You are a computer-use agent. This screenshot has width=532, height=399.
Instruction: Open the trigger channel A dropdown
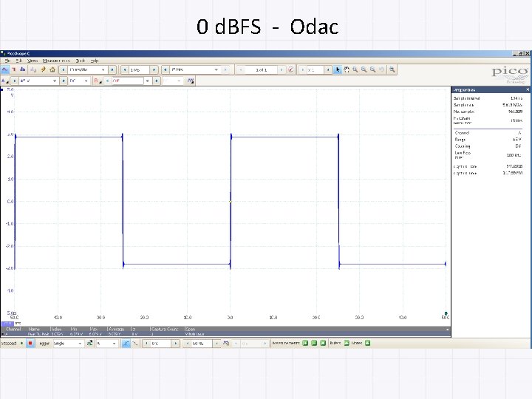(x=106, y=344)
